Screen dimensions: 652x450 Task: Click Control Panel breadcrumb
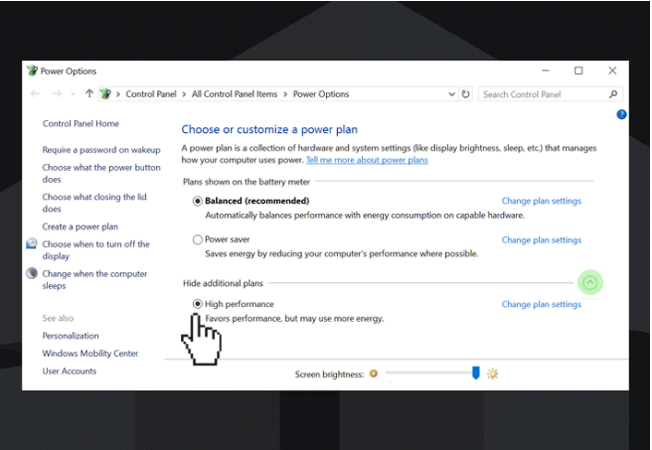(151, 94)
